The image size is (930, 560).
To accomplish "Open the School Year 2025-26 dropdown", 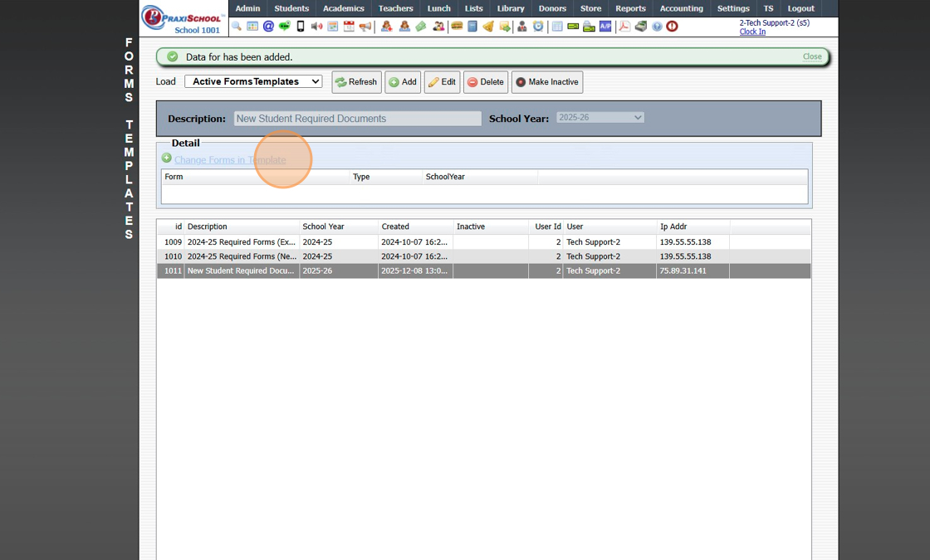I will click(x=600, y=117).
